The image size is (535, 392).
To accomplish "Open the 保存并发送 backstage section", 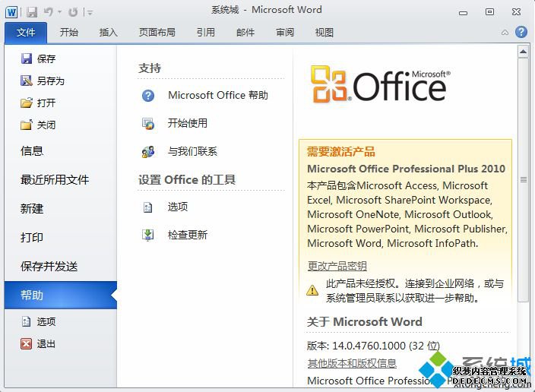I will [x=49, y=266].
